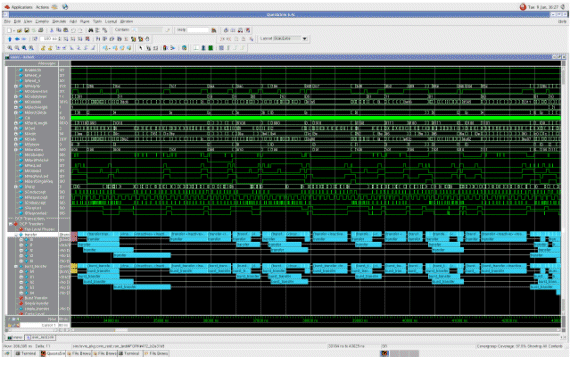The image size is (570, 365).
Task: Open the Compile menu
Action: point(42,22)
